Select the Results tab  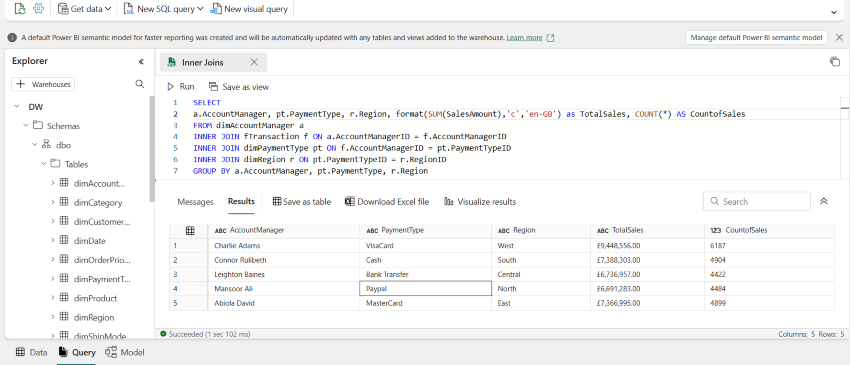click(241, 201)
